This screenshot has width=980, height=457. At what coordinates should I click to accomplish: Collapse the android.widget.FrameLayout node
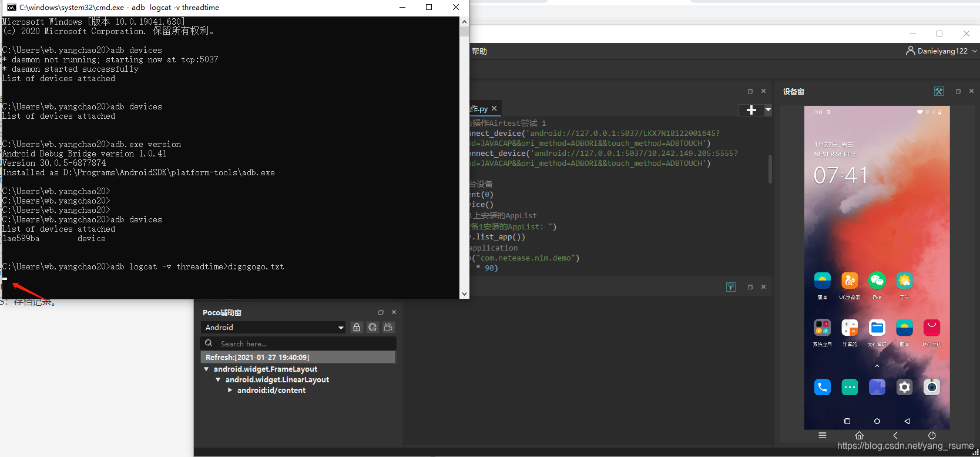(x=206, y=369)
